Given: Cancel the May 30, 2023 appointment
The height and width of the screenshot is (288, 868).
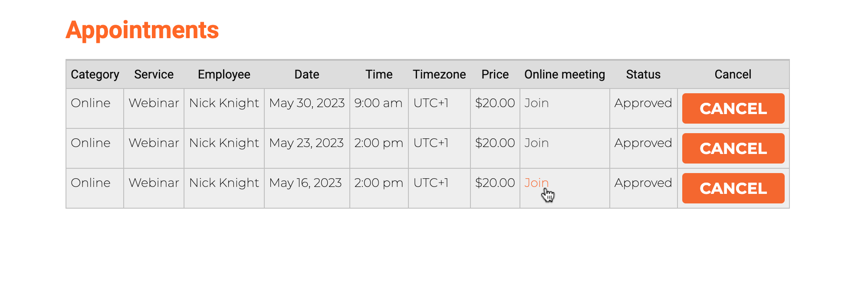Looking at the screenshot, I should coord(733,108).
